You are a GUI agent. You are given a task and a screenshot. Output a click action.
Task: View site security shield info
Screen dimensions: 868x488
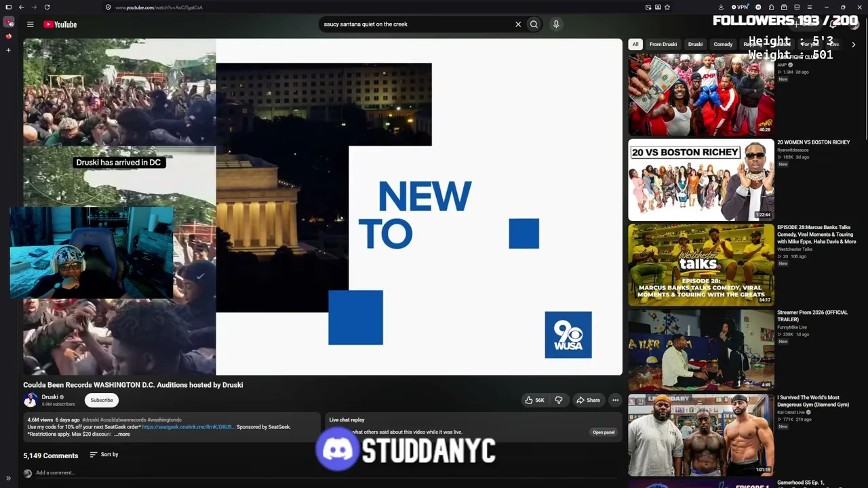tap(108, 7)
